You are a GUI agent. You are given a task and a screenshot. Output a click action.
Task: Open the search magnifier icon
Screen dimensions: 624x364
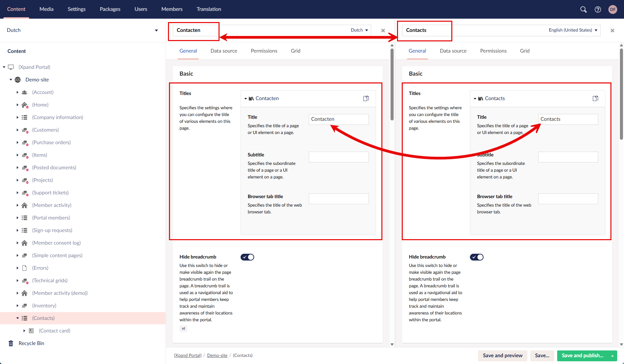click(x=583, y=9)
